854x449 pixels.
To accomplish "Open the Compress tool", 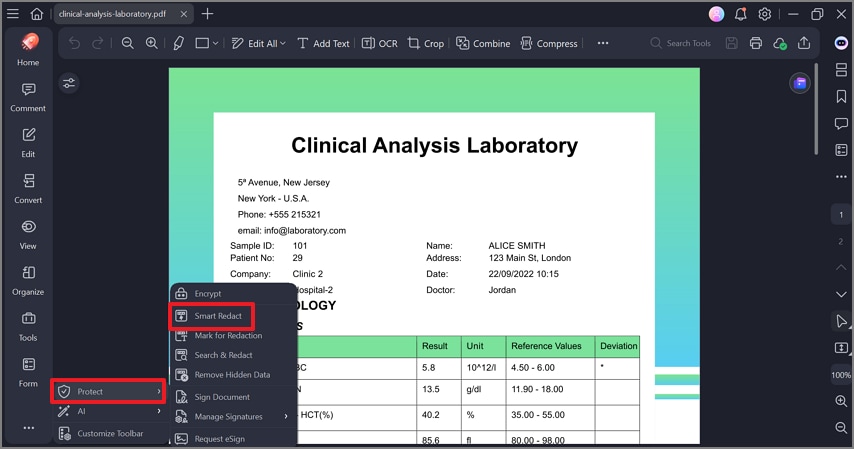I will 549,44.
